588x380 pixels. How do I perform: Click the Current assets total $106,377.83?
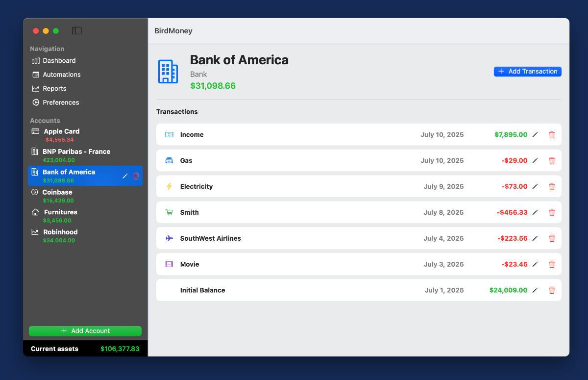120,349
